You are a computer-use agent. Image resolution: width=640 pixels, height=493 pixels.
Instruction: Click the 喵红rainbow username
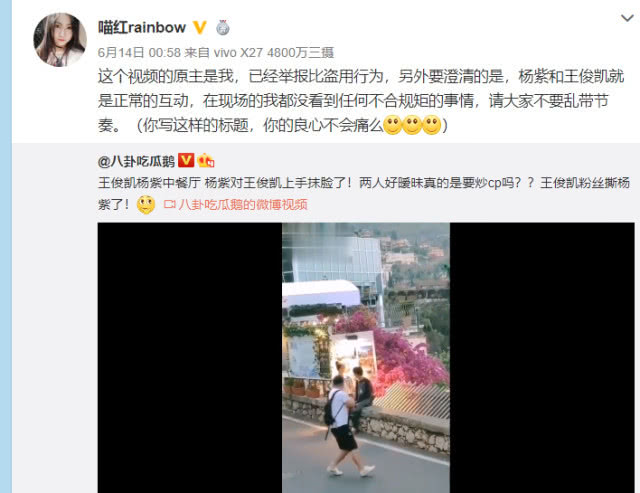click(x=142, y=28)
